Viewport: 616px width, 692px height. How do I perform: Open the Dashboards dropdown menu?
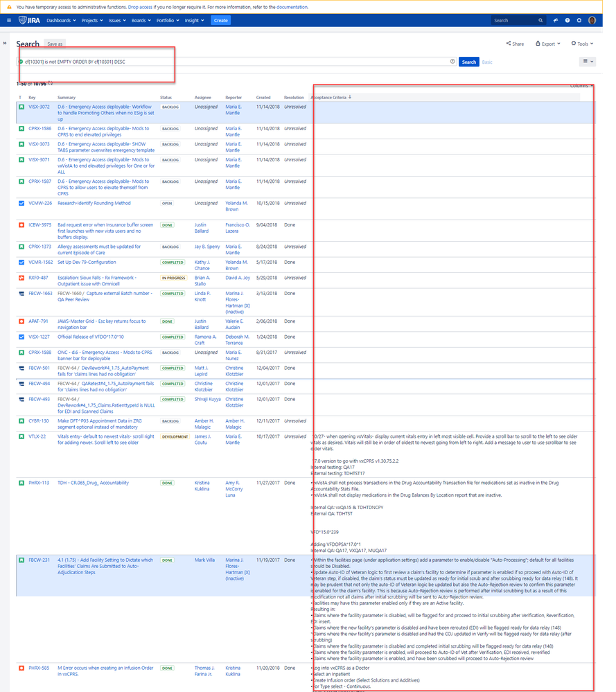61,20
